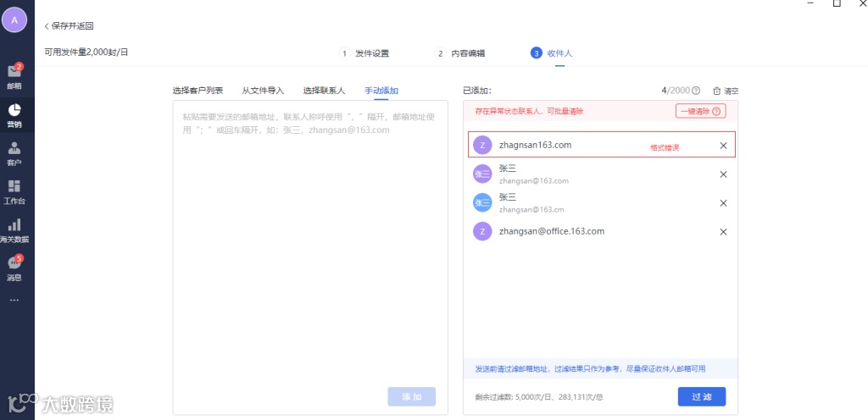Click 清空 to clear all recipients
This screenshot has height=420, width=868.
[x=726, y=91]
